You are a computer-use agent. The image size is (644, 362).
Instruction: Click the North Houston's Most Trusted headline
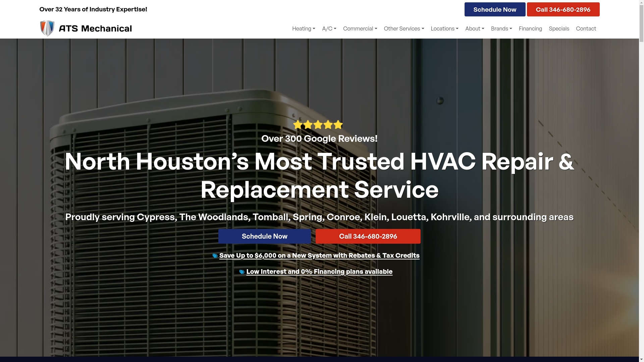tap(319, 175)
